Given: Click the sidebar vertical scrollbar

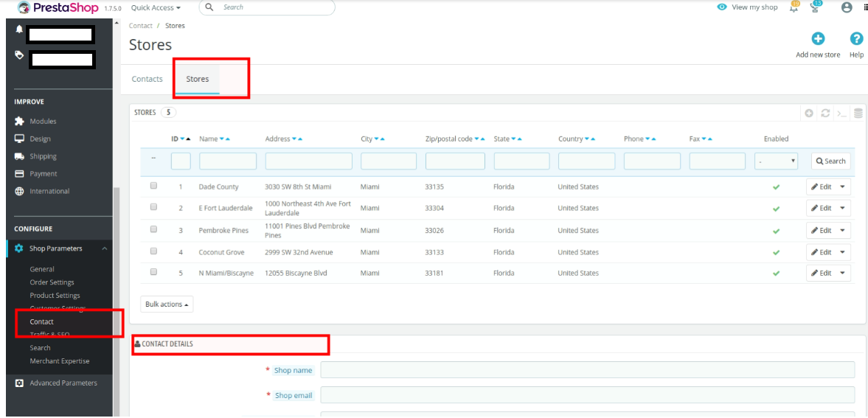Looking at the screenshot, I should [x=115, y=302].
